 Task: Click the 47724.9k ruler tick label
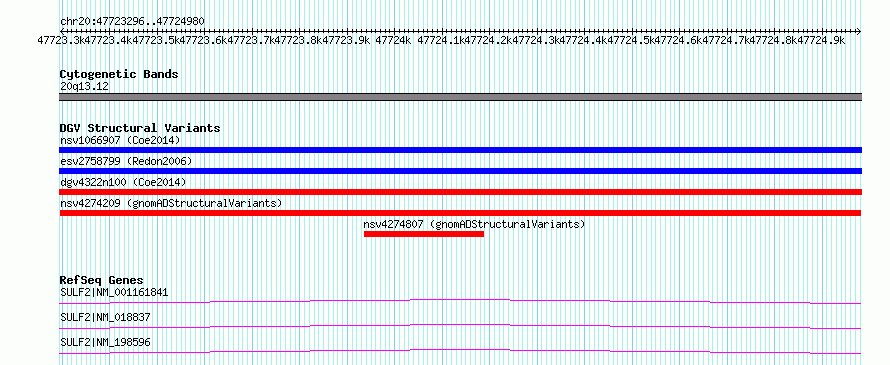coord(822,40)
